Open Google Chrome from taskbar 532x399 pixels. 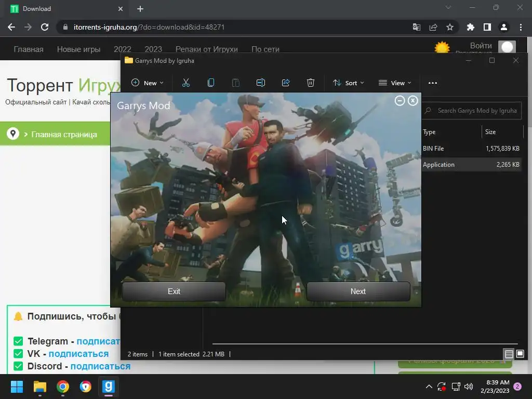[63, 387]
